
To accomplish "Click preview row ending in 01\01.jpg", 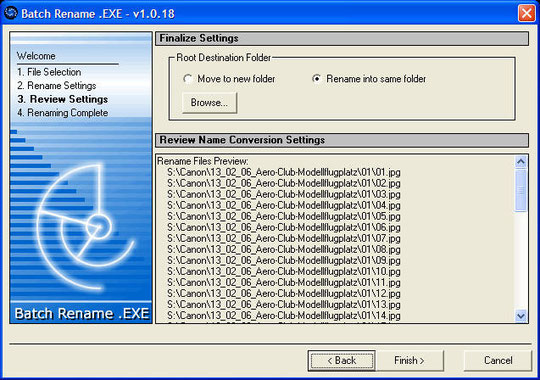I will point(284,172).
